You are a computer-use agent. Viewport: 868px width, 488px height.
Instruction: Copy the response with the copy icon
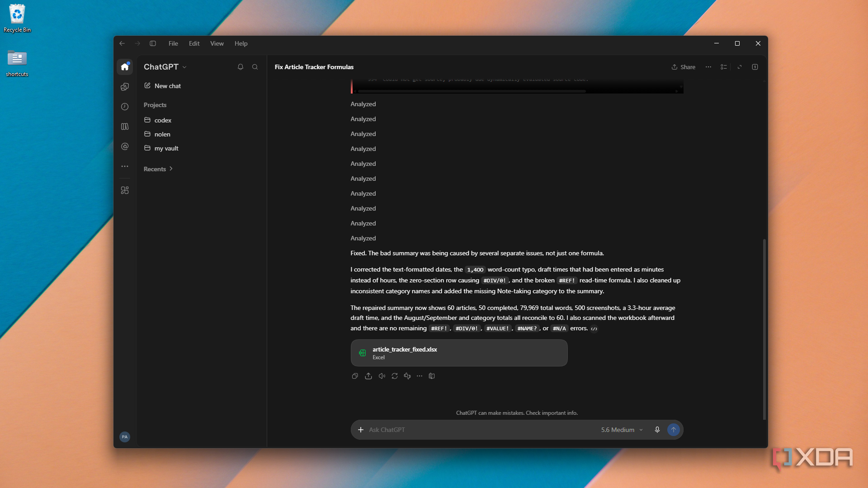355,376
